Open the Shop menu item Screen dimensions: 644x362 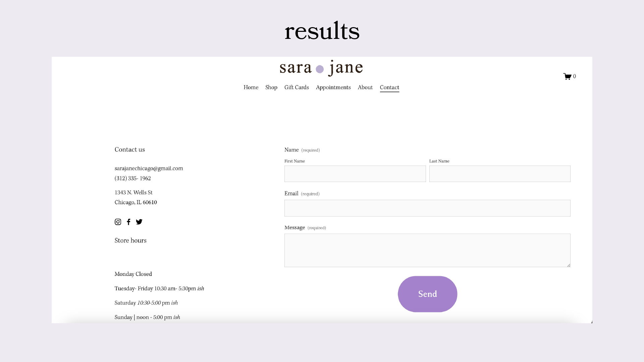click(x=271, y=87)
